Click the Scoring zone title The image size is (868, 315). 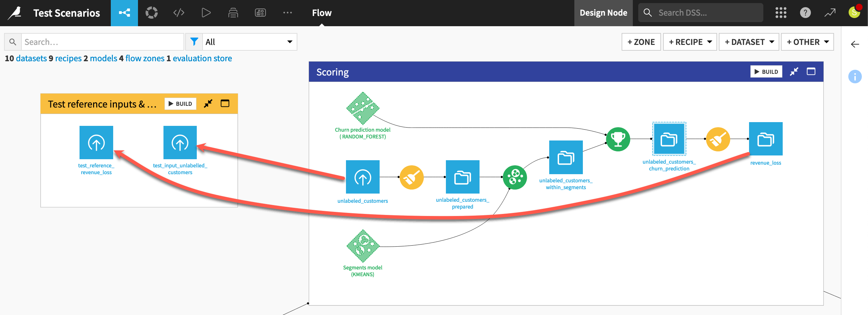pyautogui.click(x=332, y=72)
